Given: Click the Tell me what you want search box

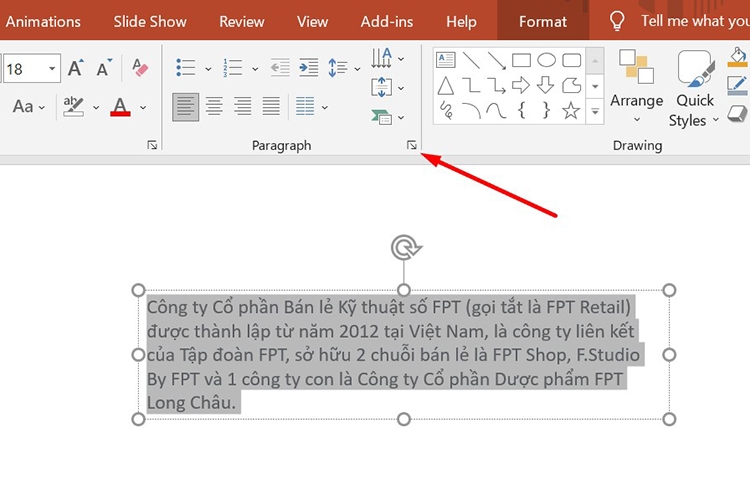Looking at the screenshot, I should 694,21.
